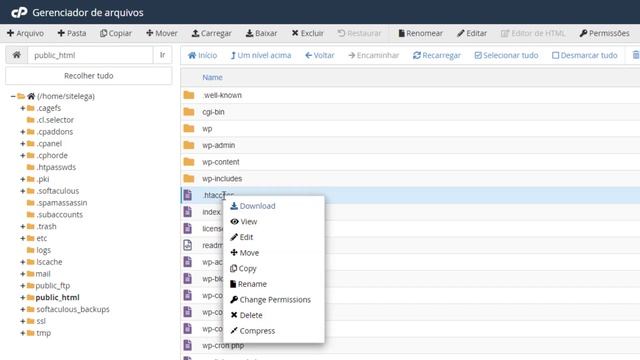Expand the .cpaddons tree folder
The height and width of the screenshot is (360, 640).
click(23, 132)
